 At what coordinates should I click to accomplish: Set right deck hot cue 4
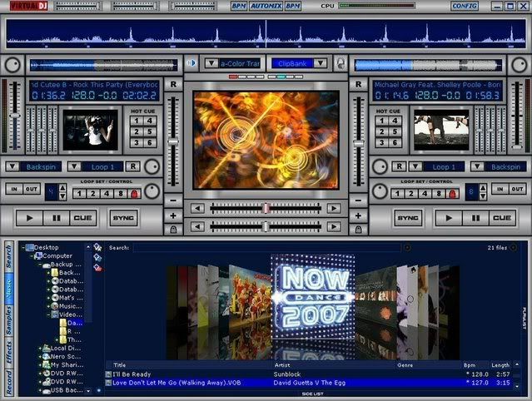395,121
